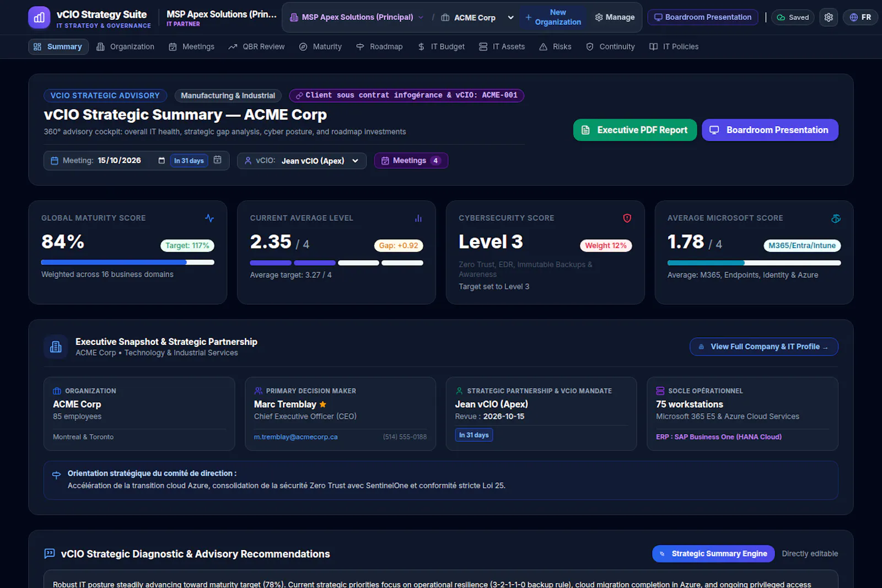Click the current average level segmented bar
Image resolution: width=882 pixels, height=588 pixels.
(336, 263)
